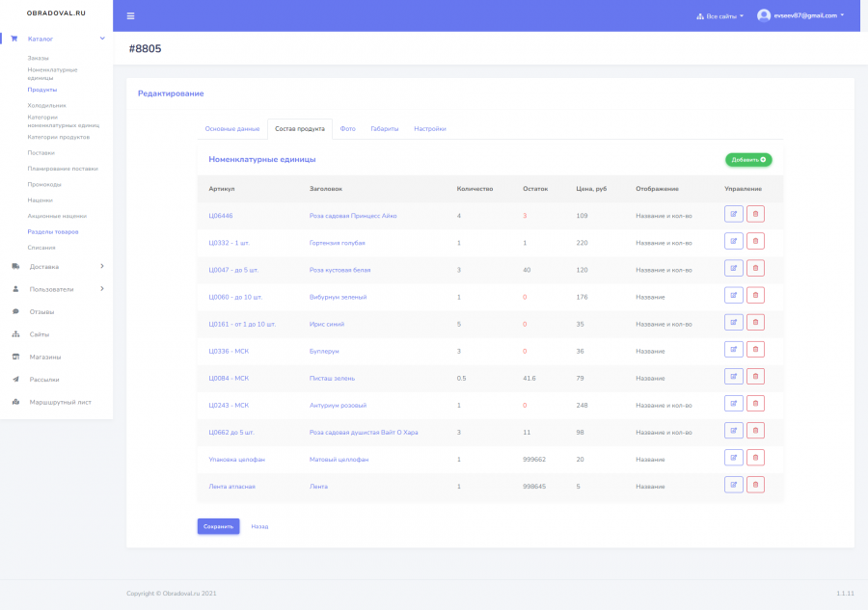
Task: Open article link Ц0084 - МСК
Action: click(x=229, y=379)
